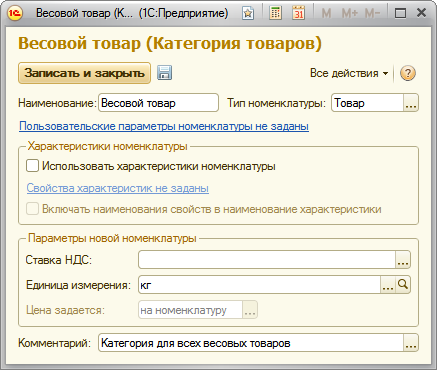Click into the Наименование text field
Image resolution: width=437 pixels, height=370 pixels.
tap(158, 103)
